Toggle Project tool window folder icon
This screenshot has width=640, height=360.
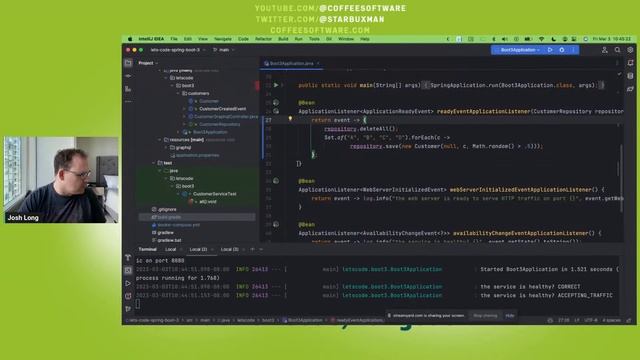click(128, 63)
